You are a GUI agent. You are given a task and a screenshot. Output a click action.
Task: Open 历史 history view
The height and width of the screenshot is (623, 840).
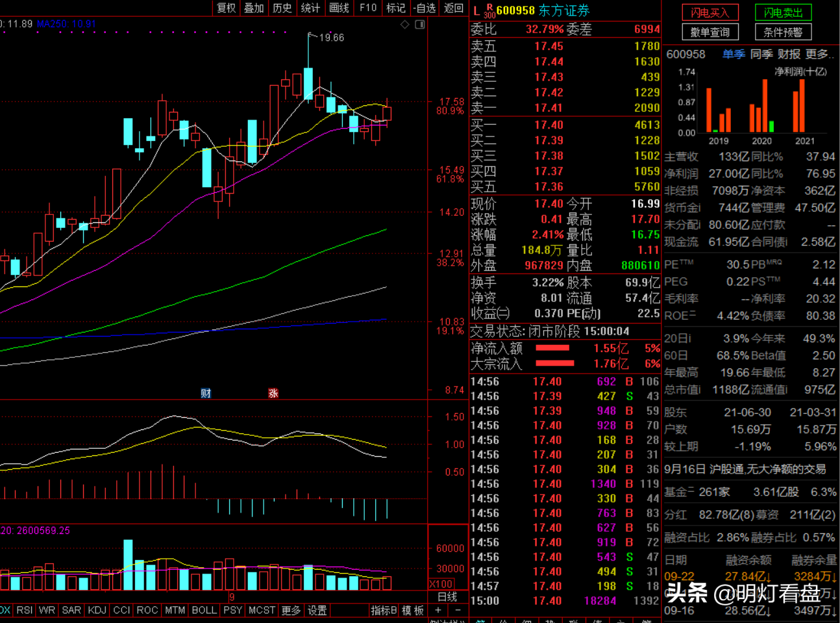[282, 8]
